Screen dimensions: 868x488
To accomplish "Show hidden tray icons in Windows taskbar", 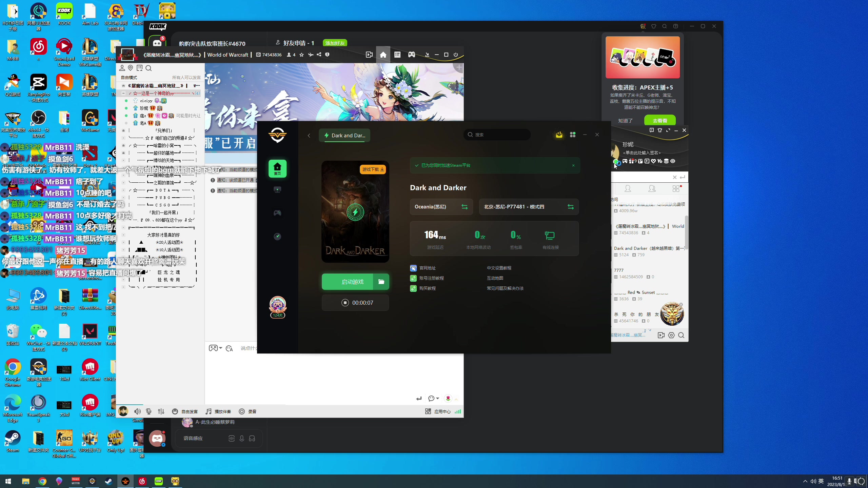I will 805,481.
